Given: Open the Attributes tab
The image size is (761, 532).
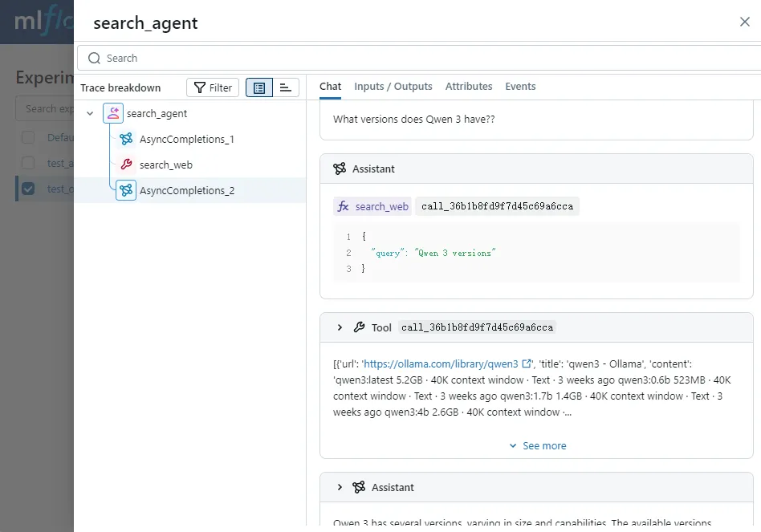Looking at the screenshot, I should click(x=469, y=86).
